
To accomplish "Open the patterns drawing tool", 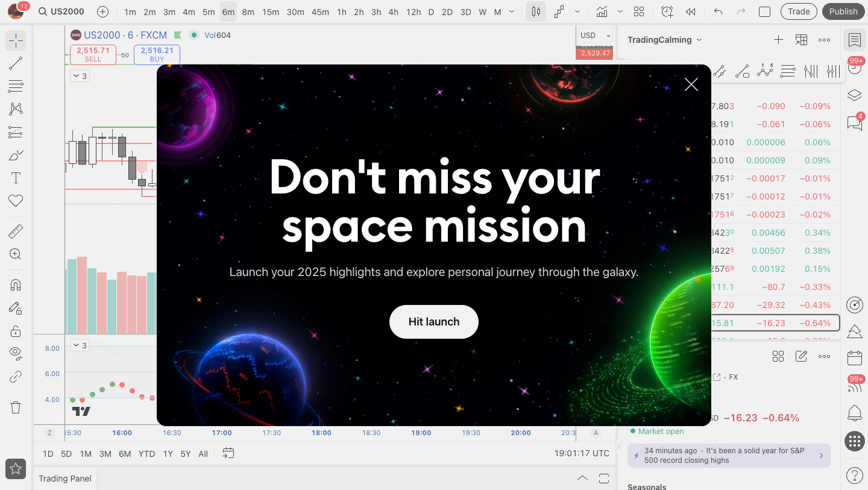I will 16,109.
